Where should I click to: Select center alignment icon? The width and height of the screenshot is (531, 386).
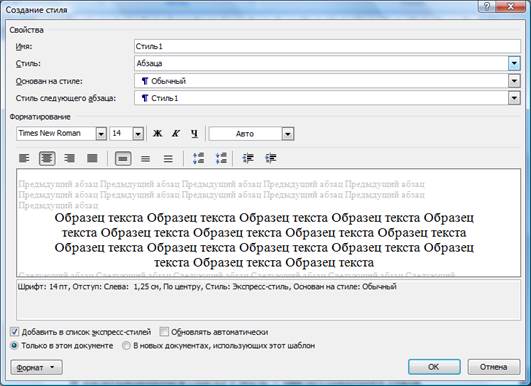(47, 158)
